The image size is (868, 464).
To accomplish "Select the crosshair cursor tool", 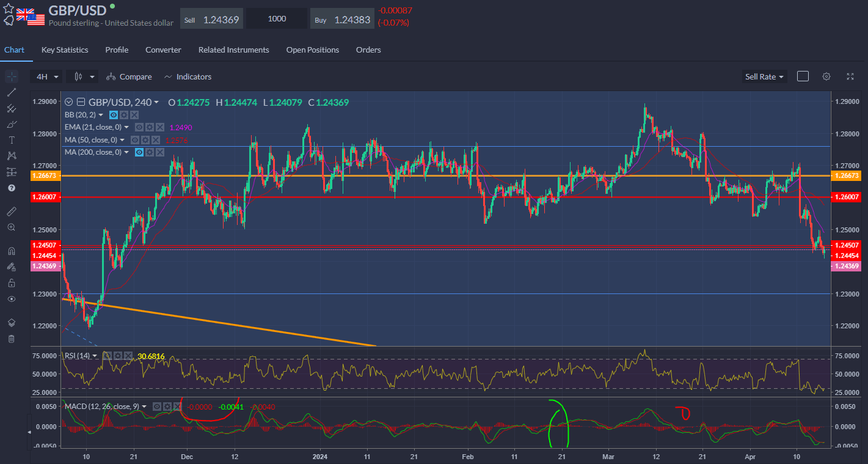I will pos(11,76).
